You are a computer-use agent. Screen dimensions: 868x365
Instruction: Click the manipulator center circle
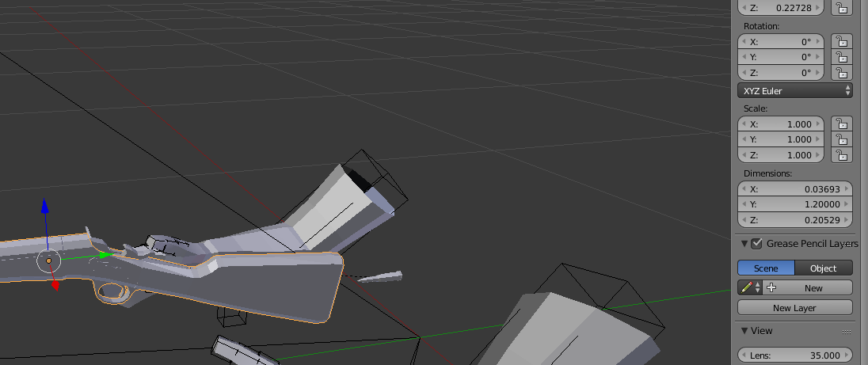point(49,260)
